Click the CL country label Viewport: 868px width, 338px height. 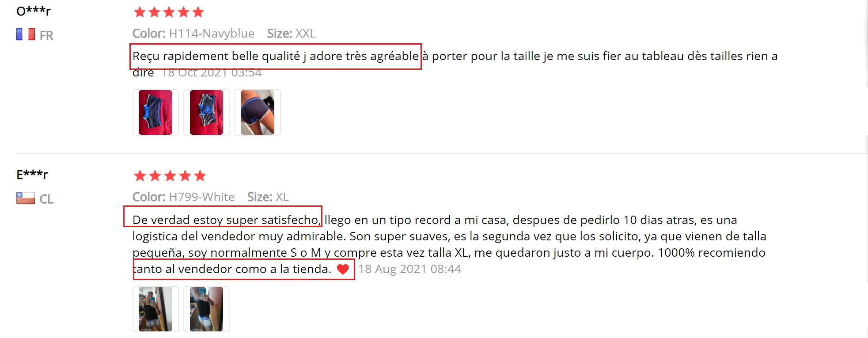[x=46, y=199]
